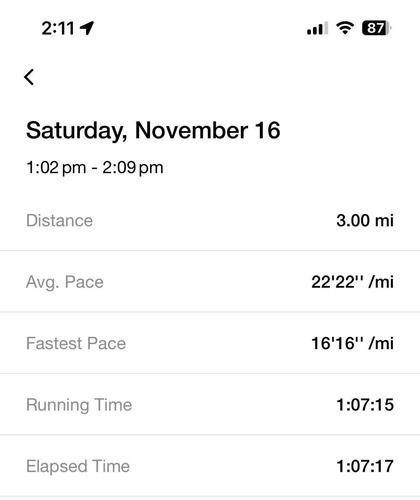The height and width of the screenshot is (500, 420).
Task: Tap the location arrow in status bar
Action: pos(87,28)
